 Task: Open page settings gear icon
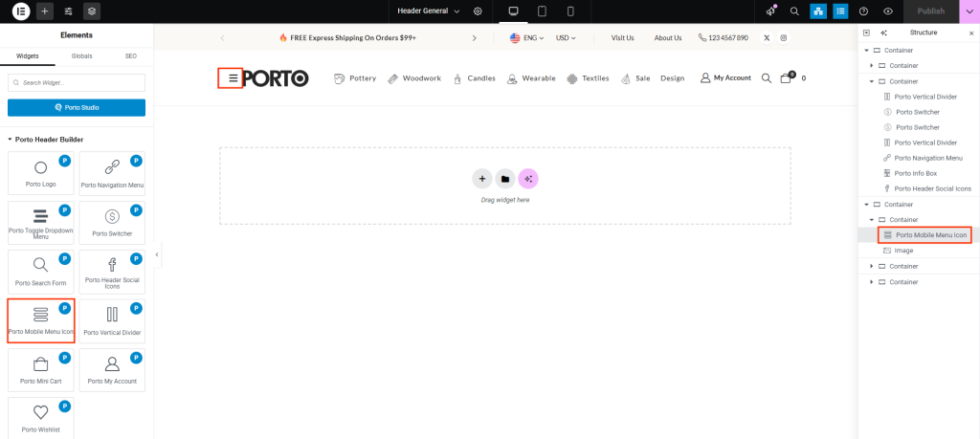pos(478,11)
